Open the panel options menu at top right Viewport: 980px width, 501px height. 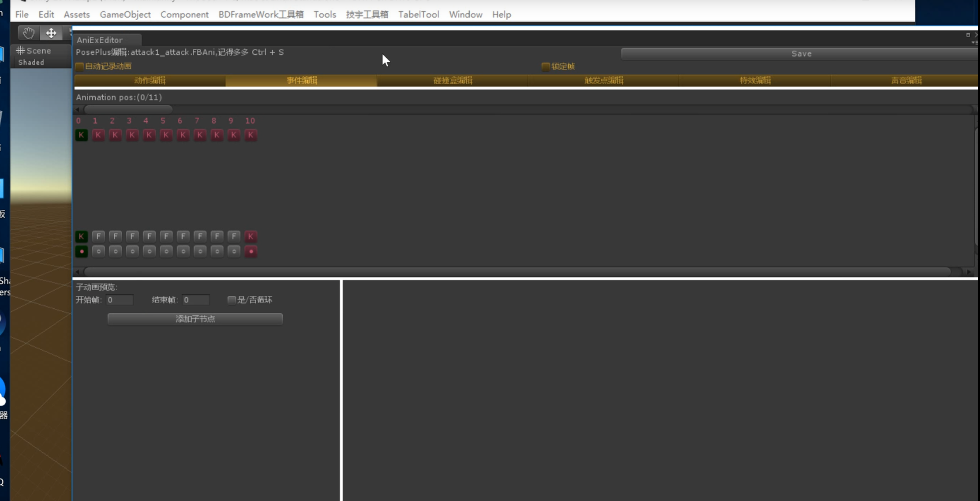click(x=973, y=42)
